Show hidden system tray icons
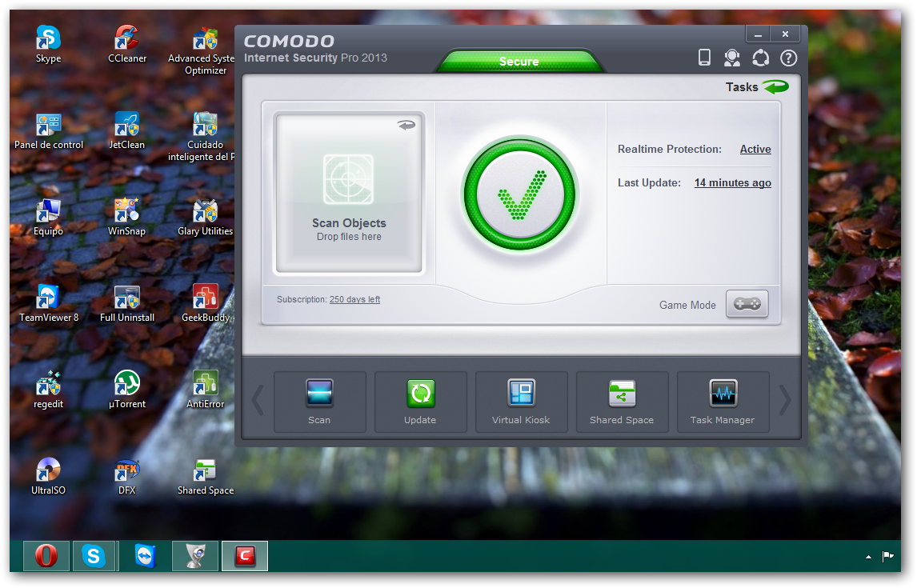The width and height of the screenshot is (917, 588). pos(868,557)
